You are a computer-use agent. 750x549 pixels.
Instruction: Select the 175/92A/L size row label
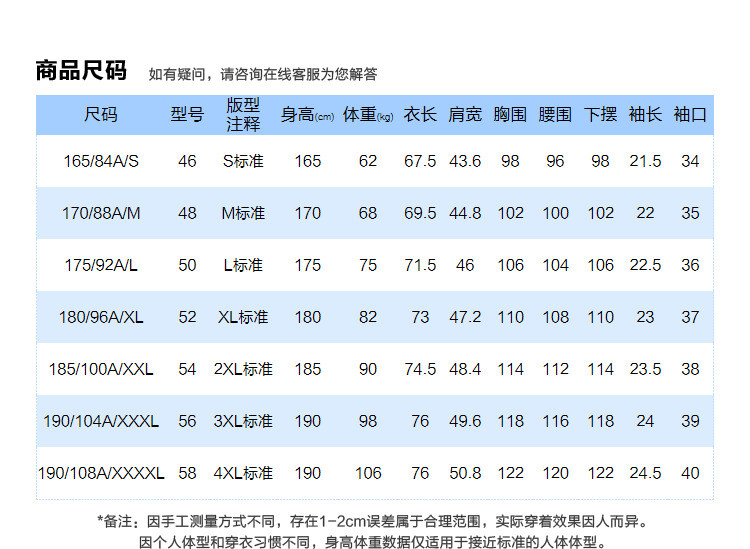point(101,265)
